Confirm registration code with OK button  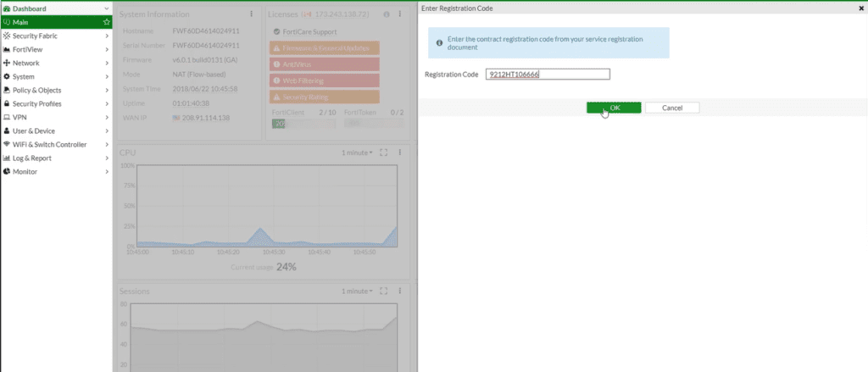coord(614,108)
